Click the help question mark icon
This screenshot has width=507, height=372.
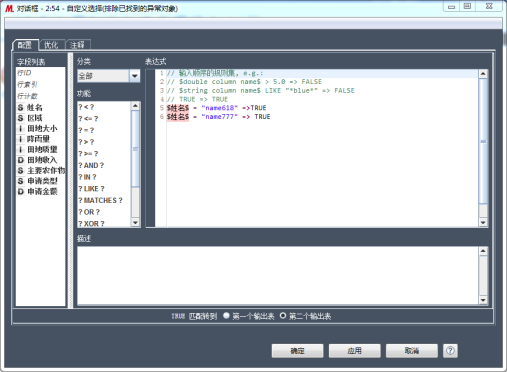[x=450, y=351]
